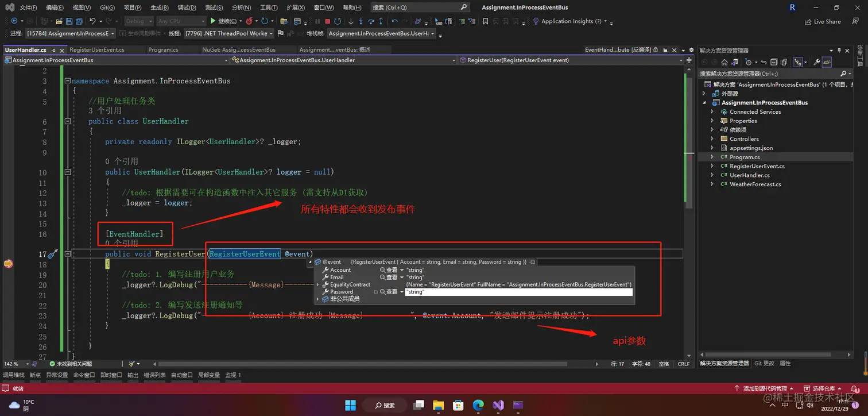Screen dimensions: 868x416
Task: Click the Hot Reload flame icon
Action: (249, 21)
